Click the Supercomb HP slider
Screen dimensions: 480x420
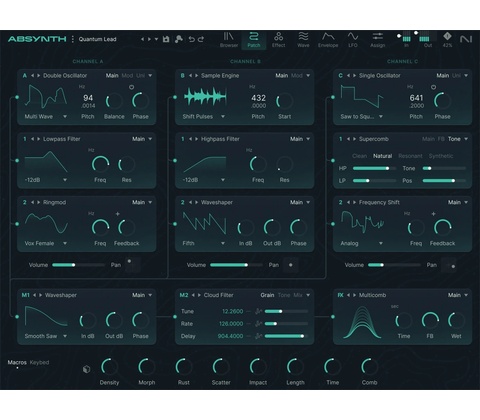[374, 168]
